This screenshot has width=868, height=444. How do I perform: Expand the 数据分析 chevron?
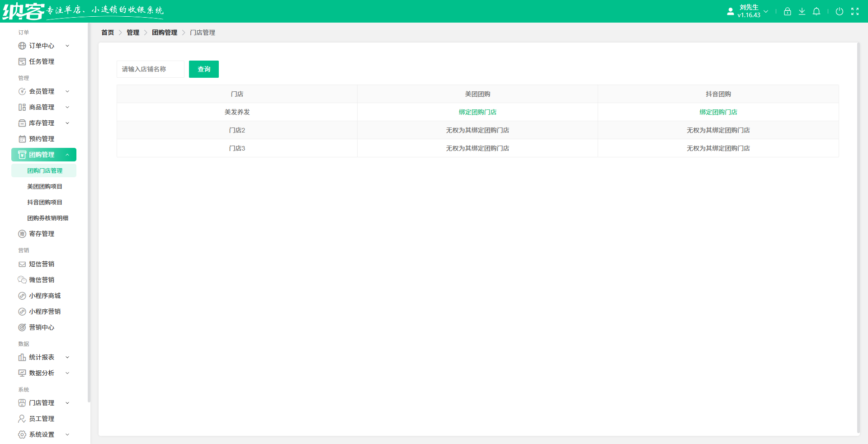point(67,373)
